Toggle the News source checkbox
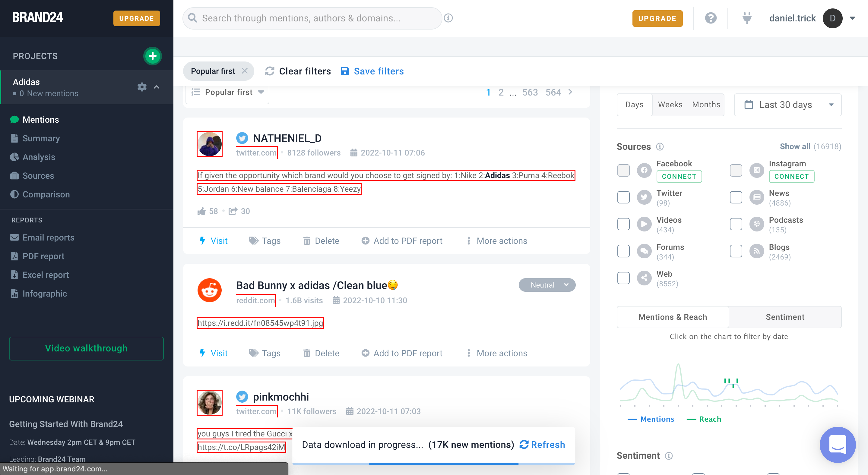 (736, 197)
